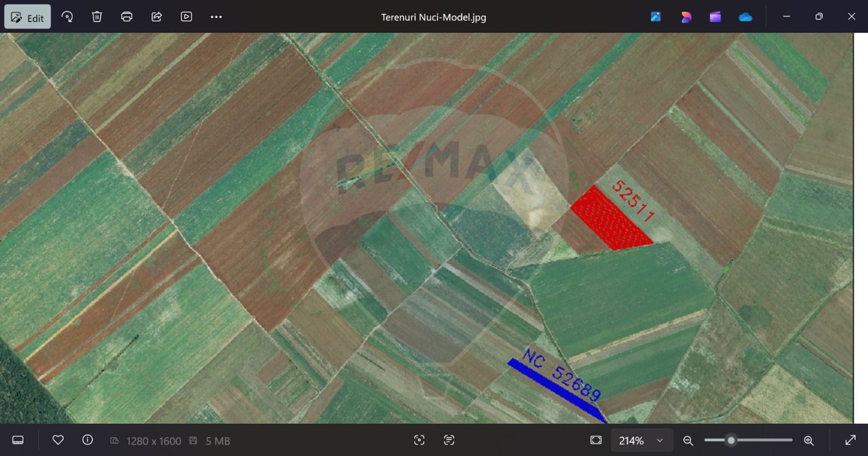868x456 pixels.
Task: Open the OneDrive cloud icon
Action: (745, 17)
